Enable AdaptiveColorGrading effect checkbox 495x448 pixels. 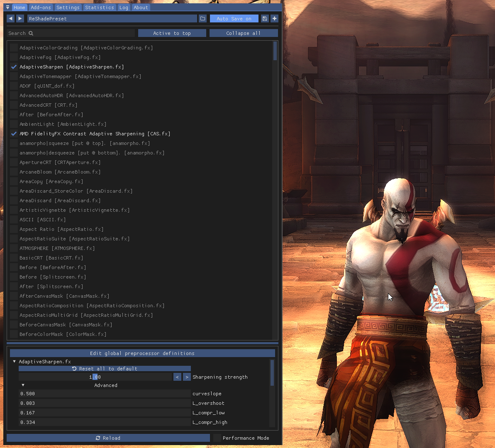(x=14, y=48)
